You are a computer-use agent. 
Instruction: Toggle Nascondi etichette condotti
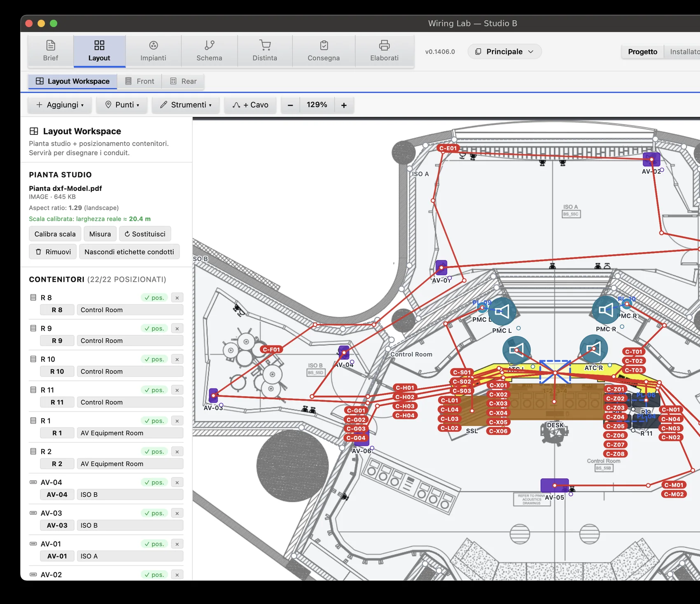tap(129, 252)
